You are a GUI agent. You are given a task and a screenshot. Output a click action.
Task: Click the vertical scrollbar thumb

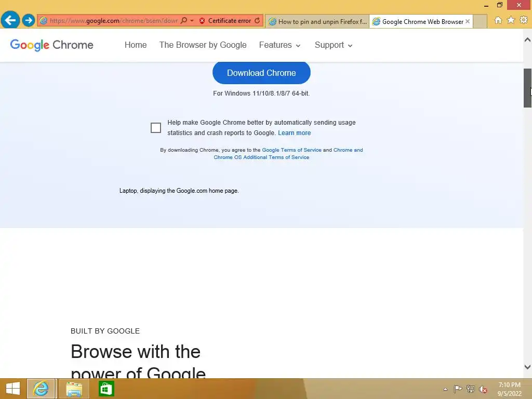(527, 88)
